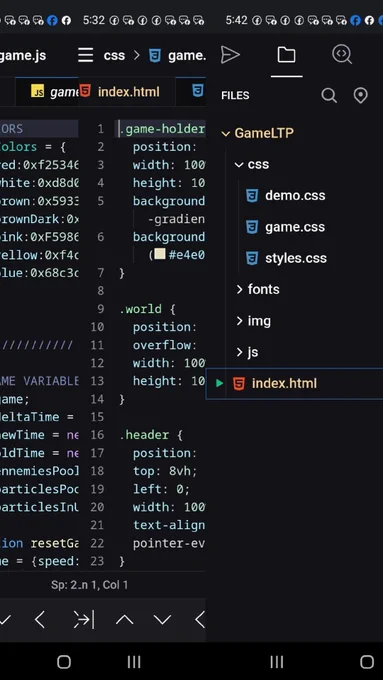Tap the paper plane run icon
The width and height of the screenshot is (383, 680).
tap(230, 55)
